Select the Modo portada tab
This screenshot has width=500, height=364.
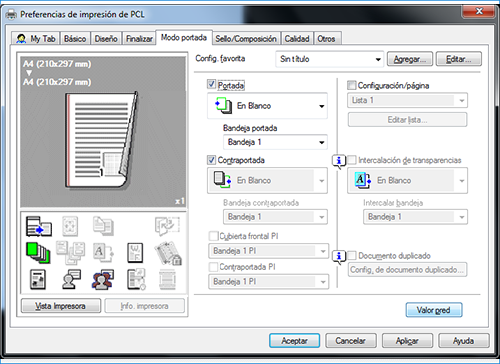point(184,37)
